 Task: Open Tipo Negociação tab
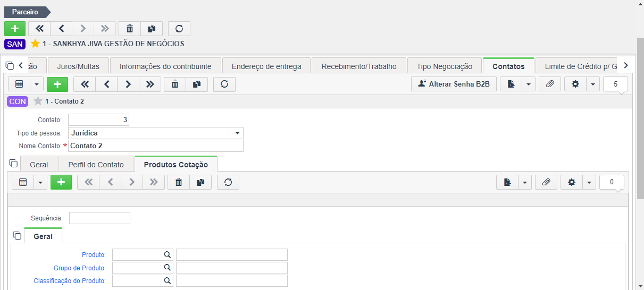(x=444, y=66)
